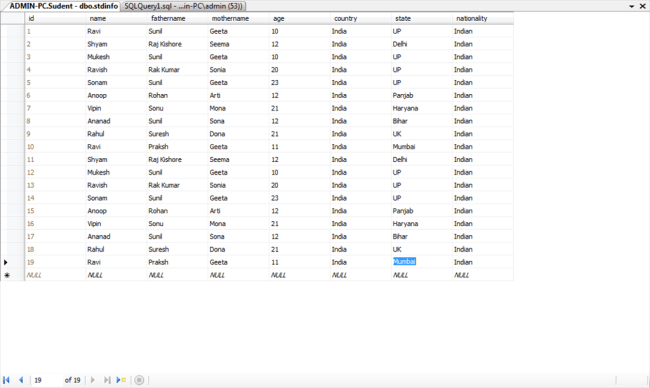Select the age 23 cell in row 5
This screenshot has width=650, height=388.
coord(299,82)
